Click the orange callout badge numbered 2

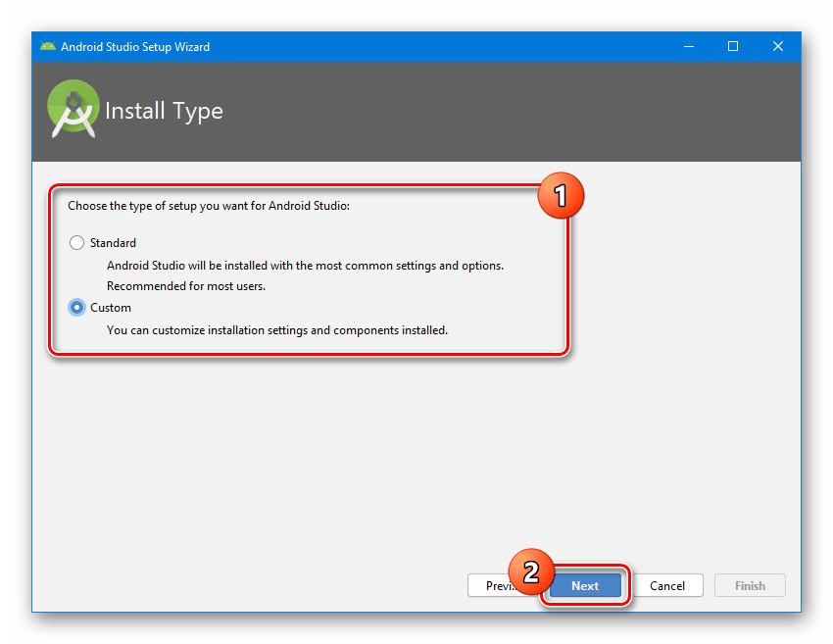click(x=530, y=573)
